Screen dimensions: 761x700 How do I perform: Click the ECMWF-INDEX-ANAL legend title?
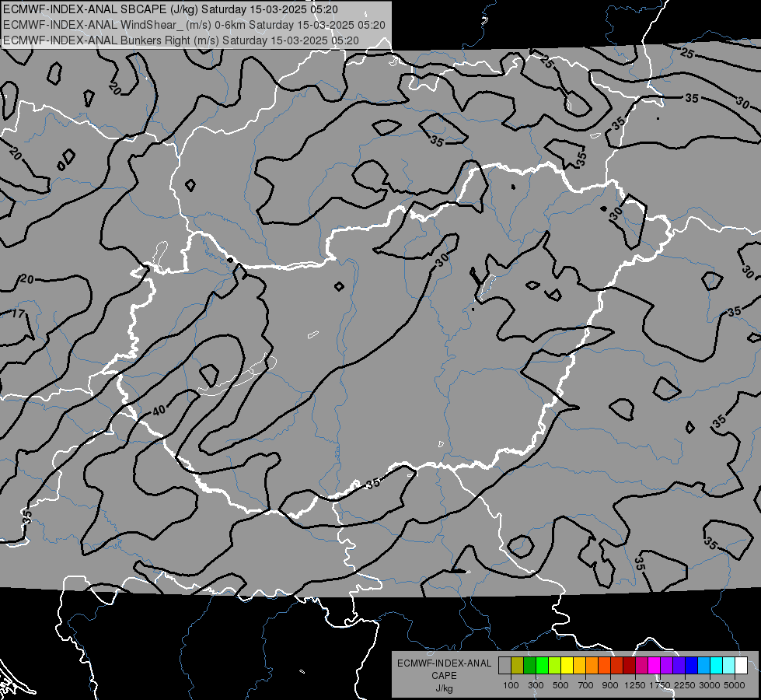coord(444,663)
